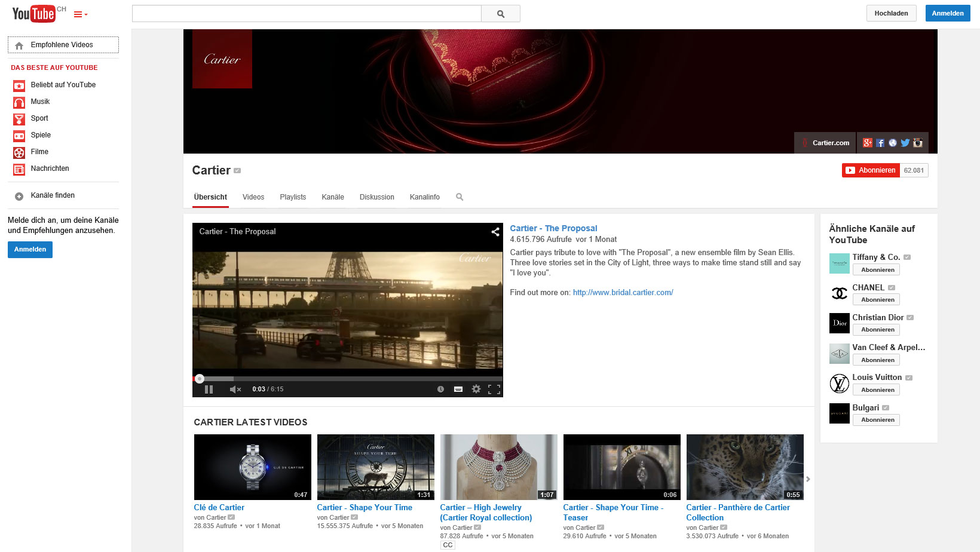
Task: Click the share icon on the player
Action: point(495,232)
